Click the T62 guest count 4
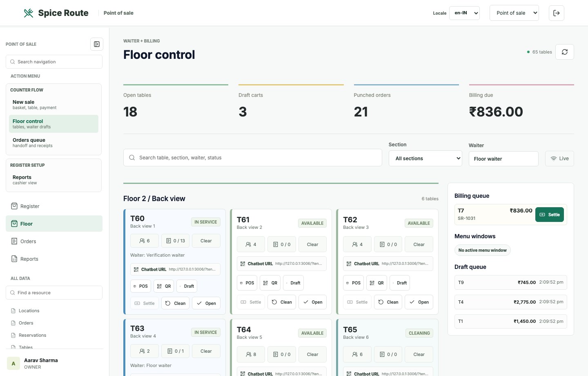Screen dimensions: 588x376 [x=357, y=244]
